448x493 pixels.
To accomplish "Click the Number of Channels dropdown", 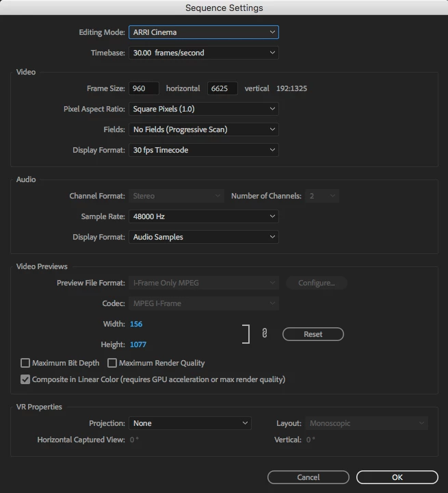I will pos(321,196).
